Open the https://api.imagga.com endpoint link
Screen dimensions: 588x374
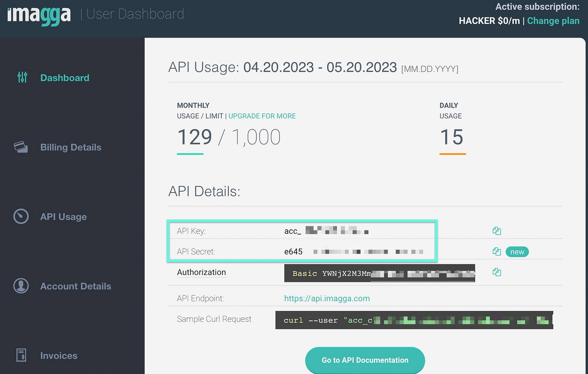click(327, 298)
